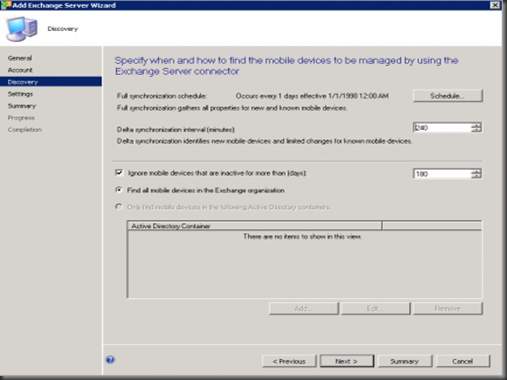Click the 'Full synchronization schedule:' label

[x=162, y=96]
